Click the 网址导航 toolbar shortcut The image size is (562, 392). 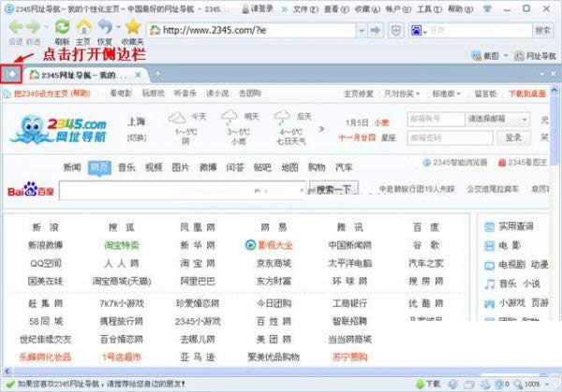535,55
